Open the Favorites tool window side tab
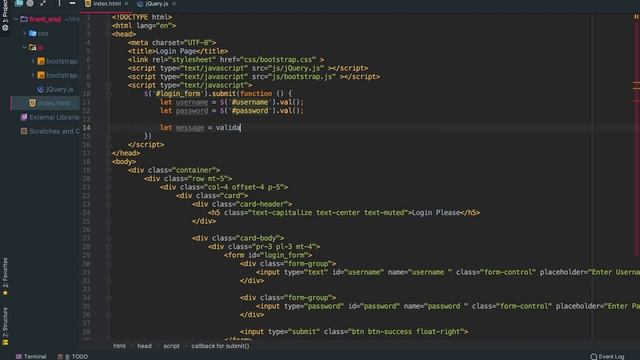Image resolution: width=640 pixels, height=360 pixels. (5, 272)
